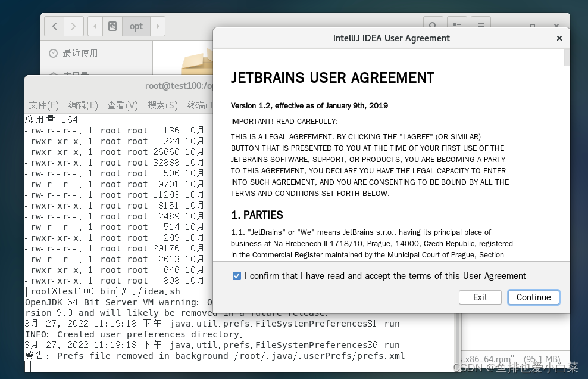588x379 pixels.
Task: Click the Continue button
Action: coord(534,297)
